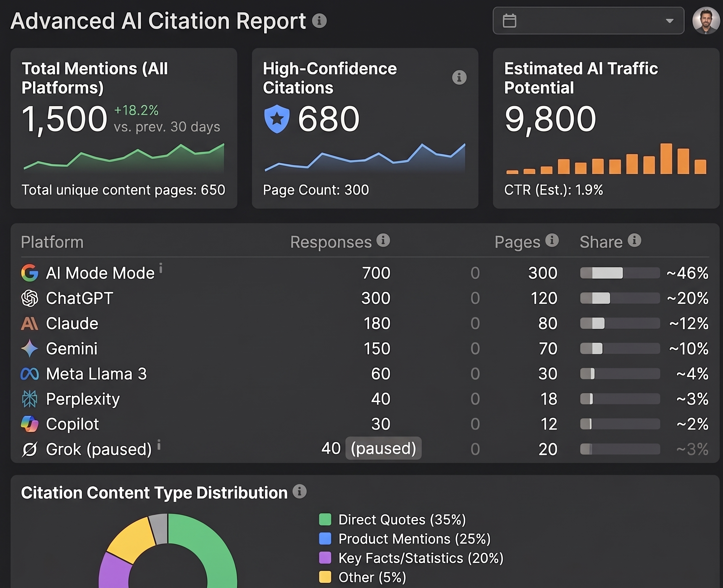Click the ~12% share value for Claude
The image size is (723, 588).
pos(688,323)
